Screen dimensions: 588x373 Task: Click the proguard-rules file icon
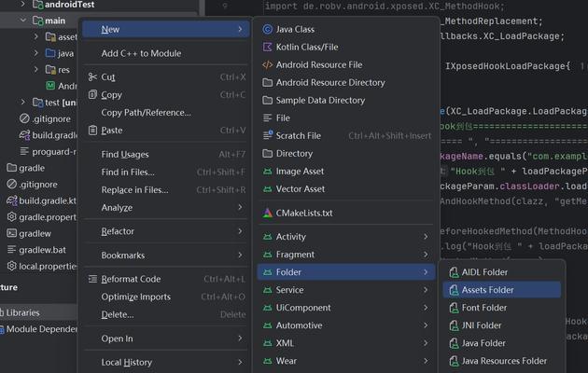click(x=24, y=151)
